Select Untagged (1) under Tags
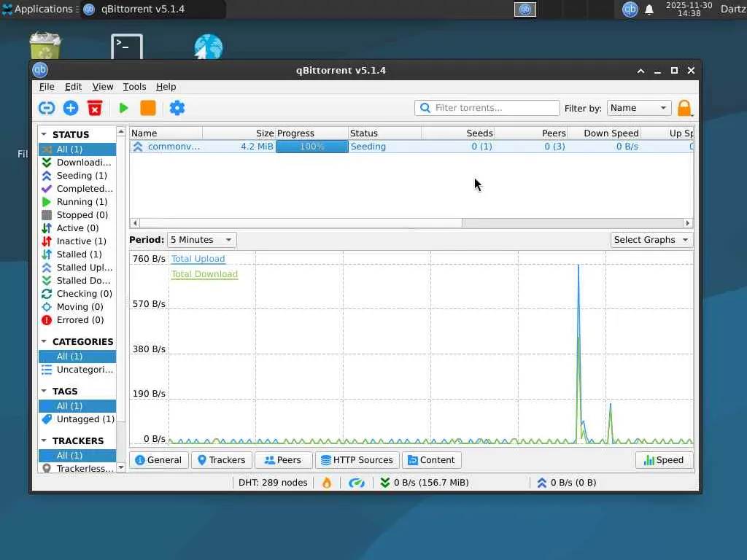The image size is (747, 560). [x=77, y=419]
